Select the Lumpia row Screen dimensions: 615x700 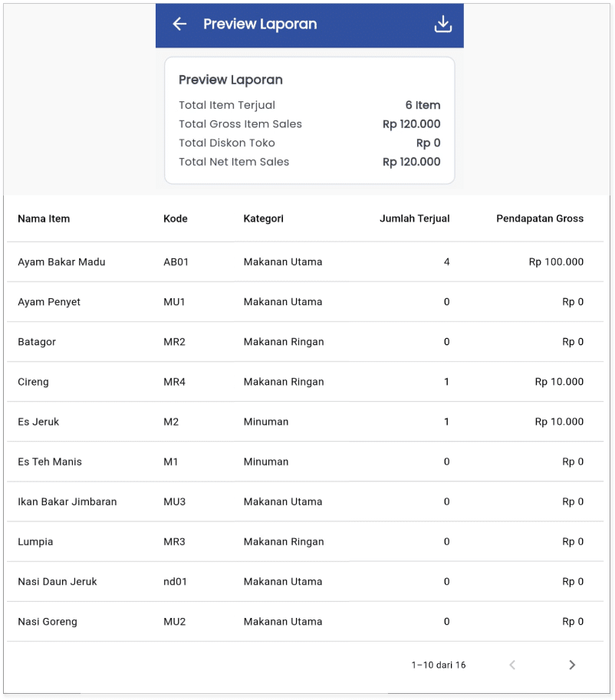coord(305,541)
